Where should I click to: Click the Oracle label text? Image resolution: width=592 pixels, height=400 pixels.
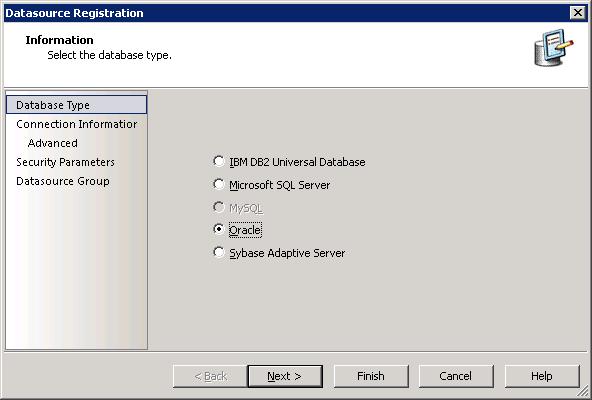(x=245, y=230)
